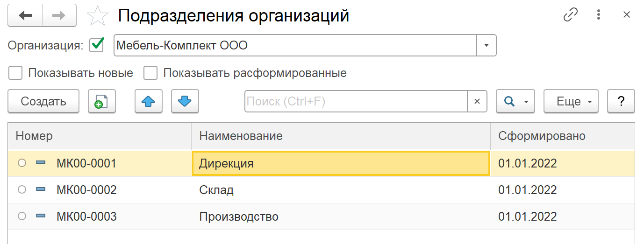
Task: Enable the Показывать расформированные checkbox
Action: tap(150, 73)
